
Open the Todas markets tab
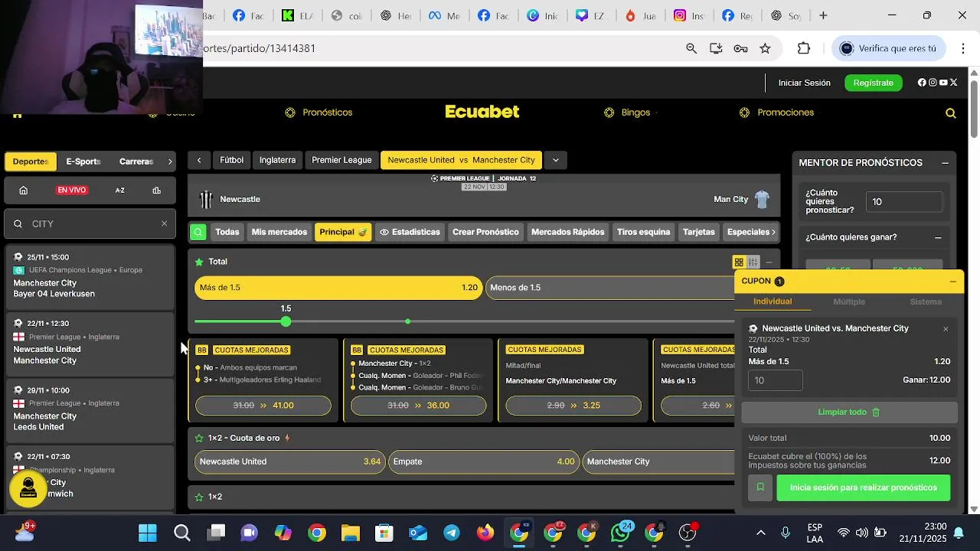click(227, 232)
